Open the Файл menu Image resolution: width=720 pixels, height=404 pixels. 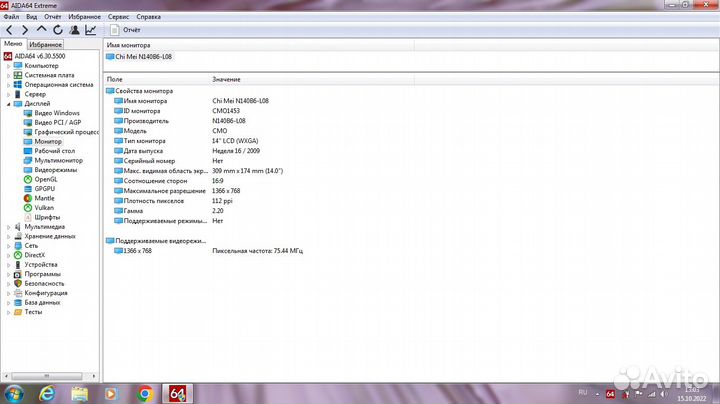(x=10, y=18)
